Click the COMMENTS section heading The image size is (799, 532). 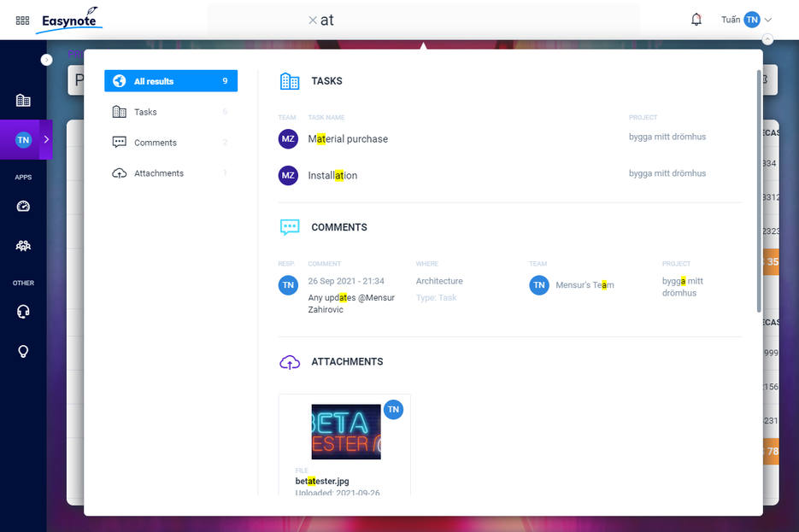pyautogui.click(x=339, y=227)
